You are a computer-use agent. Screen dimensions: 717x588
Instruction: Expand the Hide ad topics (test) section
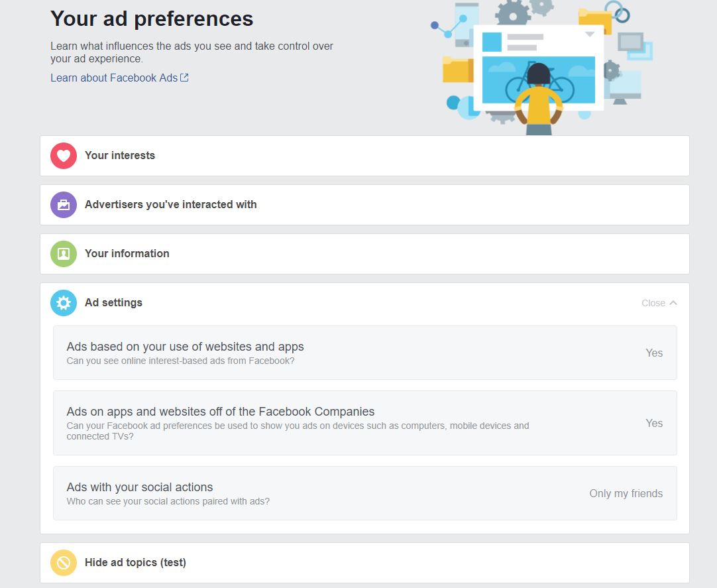364,563
